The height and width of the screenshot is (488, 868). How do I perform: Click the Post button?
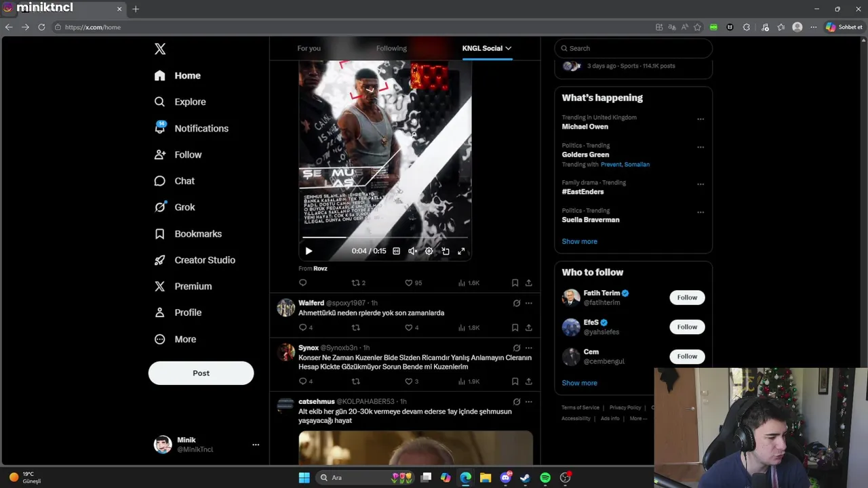tap(201, 373)
